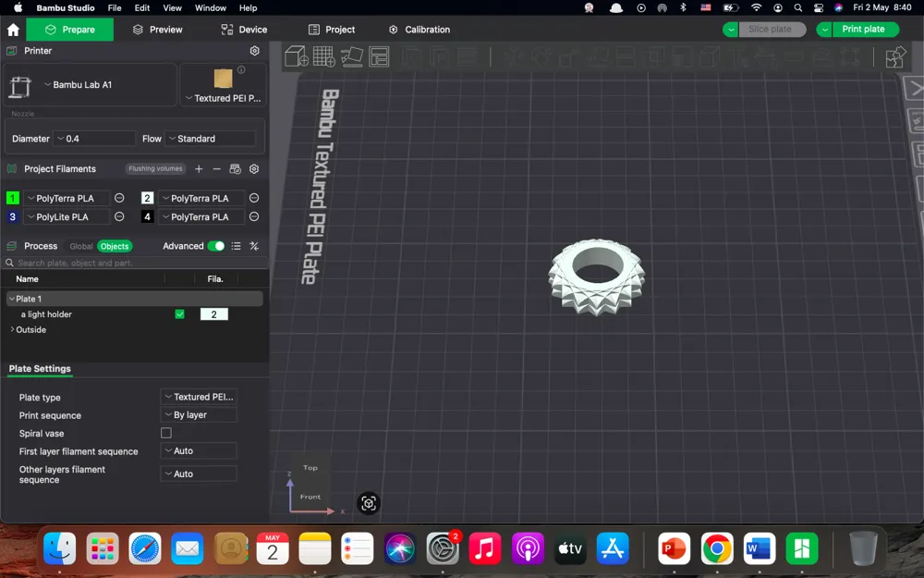This screenshot has height=578, width=924.
Task: Toggle the Advanced mode switch
Action: point(215,246)
